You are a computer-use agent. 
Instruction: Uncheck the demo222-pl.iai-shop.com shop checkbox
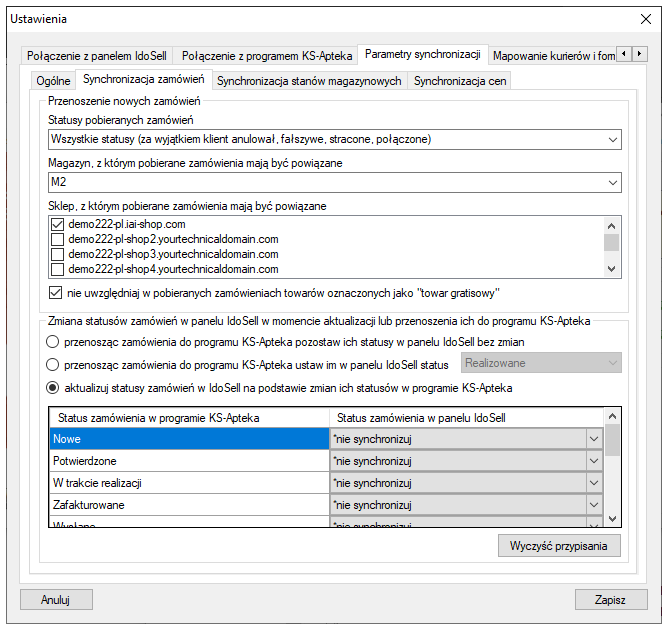tap(58, 224)
